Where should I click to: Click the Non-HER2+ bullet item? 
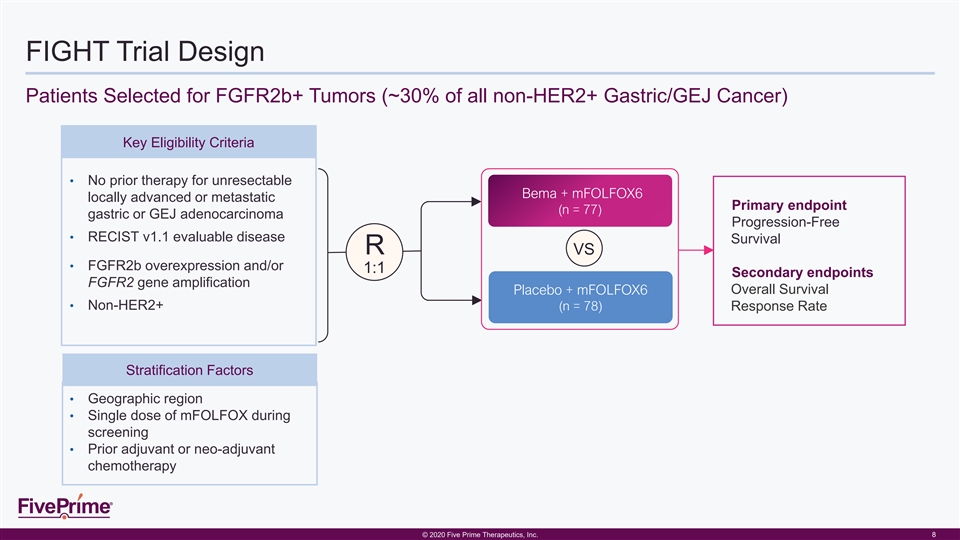coord(126,305)
